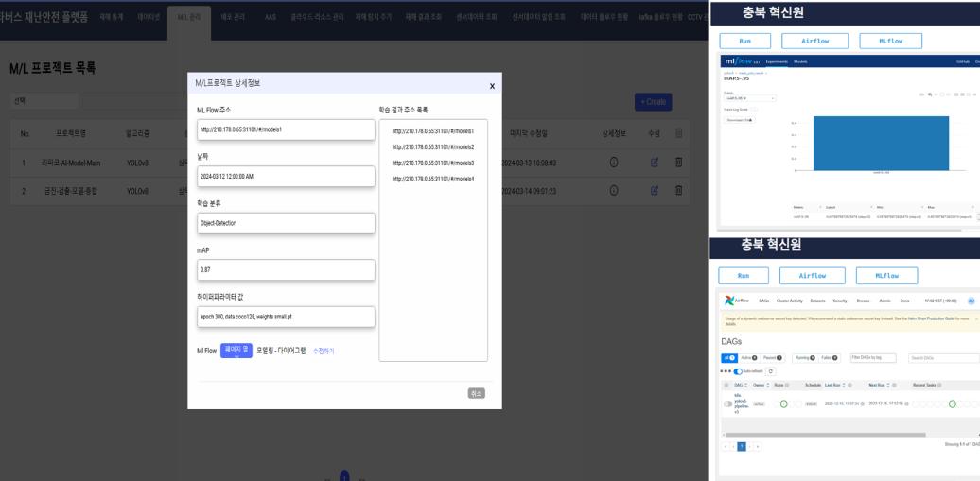This screenshot has height=481, width=980.
Task: Sort Airflow table by DAG column
Action: coord(741,385)
